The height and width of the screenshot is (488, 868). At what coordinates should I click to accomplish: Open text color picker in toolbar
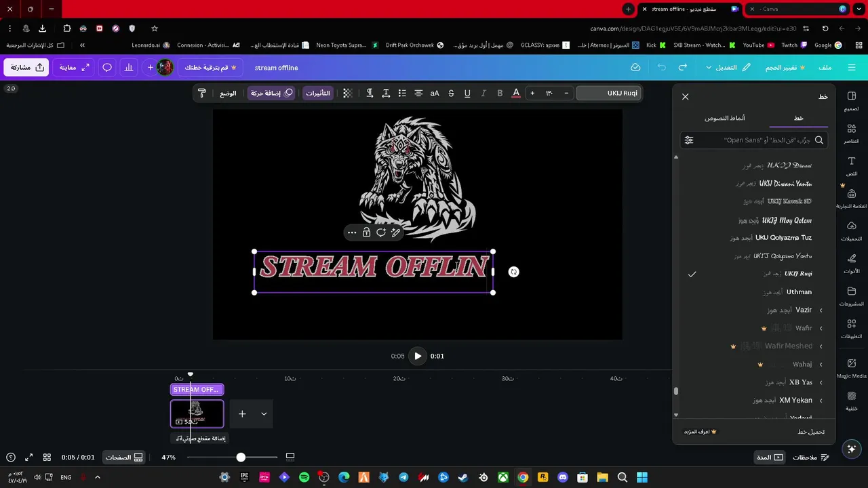pos(516,93)
